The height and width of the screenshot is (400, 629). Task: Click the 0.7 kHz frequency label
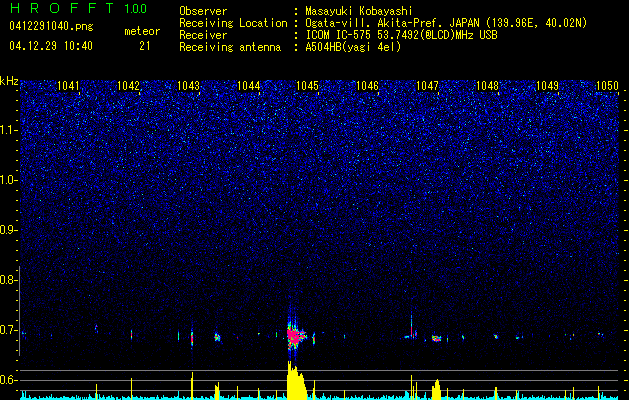[8, 330]
